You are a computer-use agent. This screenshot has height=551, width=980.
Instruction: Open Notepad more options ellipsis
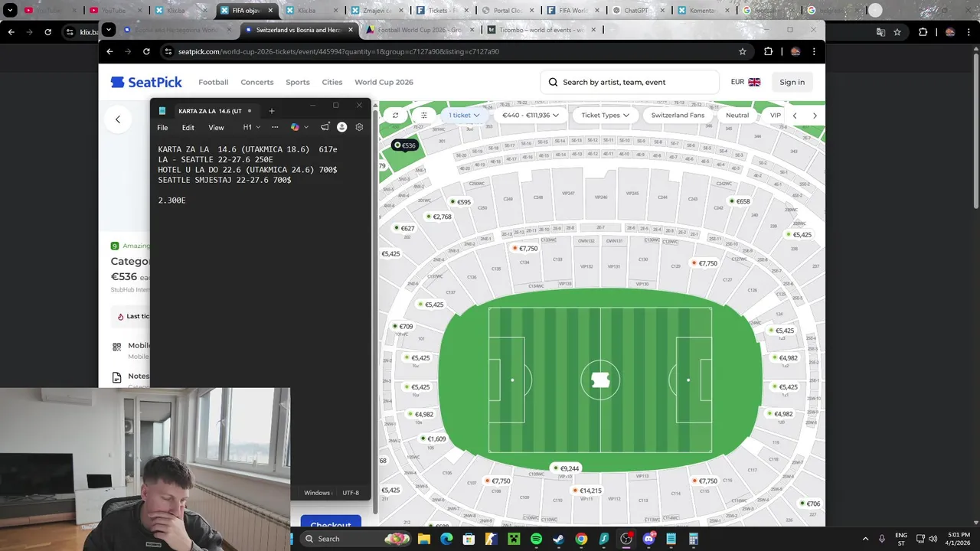click(275, 127)
